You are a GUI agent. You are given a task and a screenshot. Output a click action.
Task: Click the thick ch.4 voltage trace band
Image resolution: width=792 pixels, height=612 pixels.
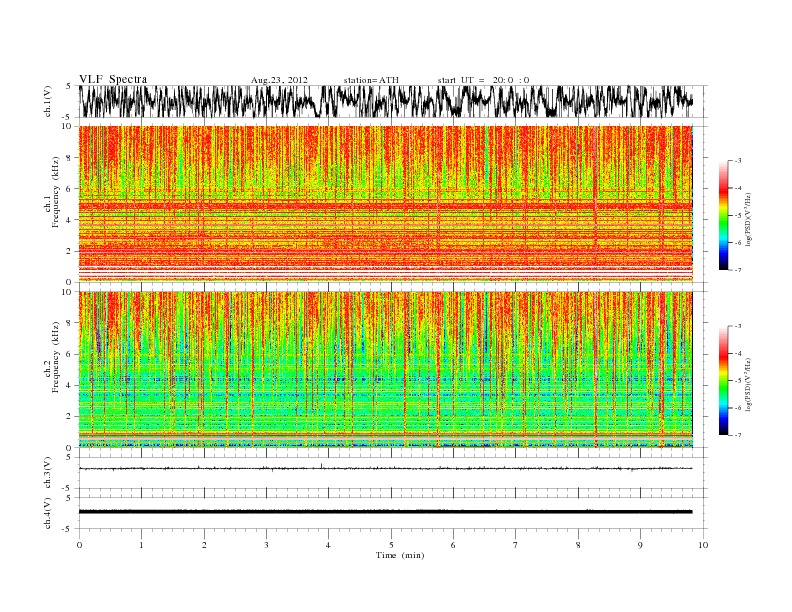tap(385, 512)
